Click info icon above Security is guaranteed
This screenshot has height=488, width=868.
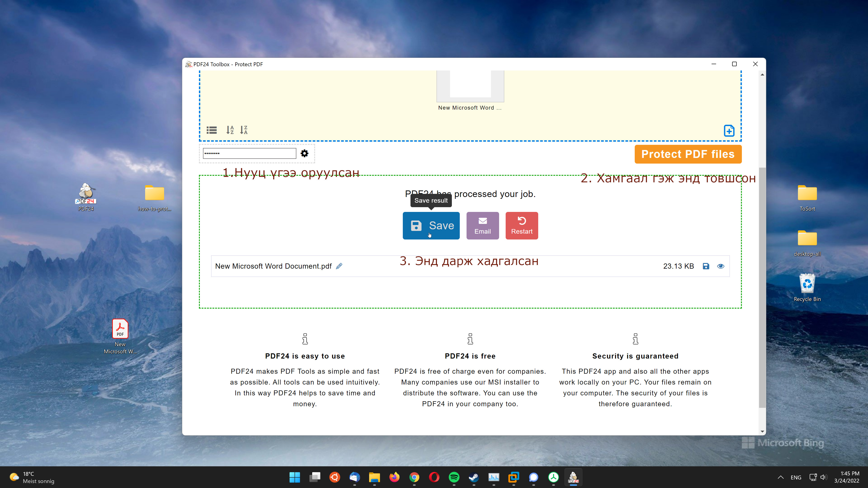tap(635, 339)
